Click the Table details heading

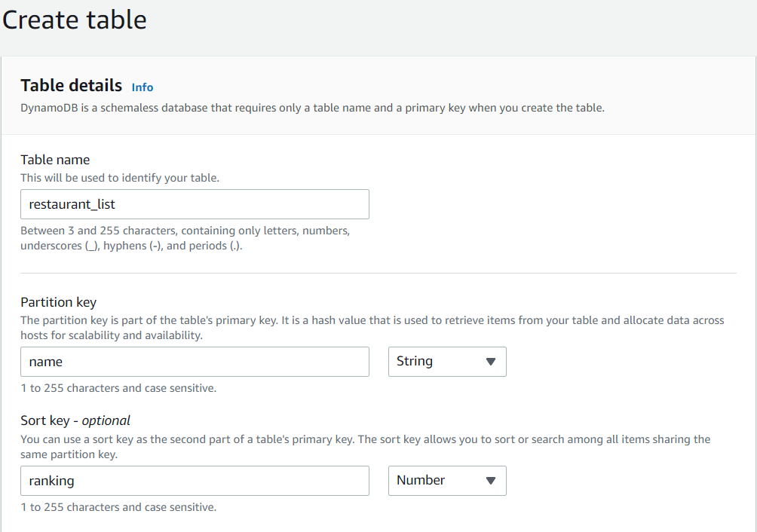[71, 85]
